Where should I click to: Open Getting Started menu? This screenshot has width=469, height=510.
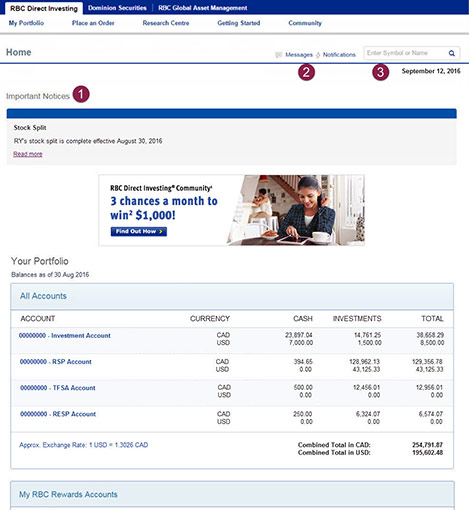click(239, 23)
